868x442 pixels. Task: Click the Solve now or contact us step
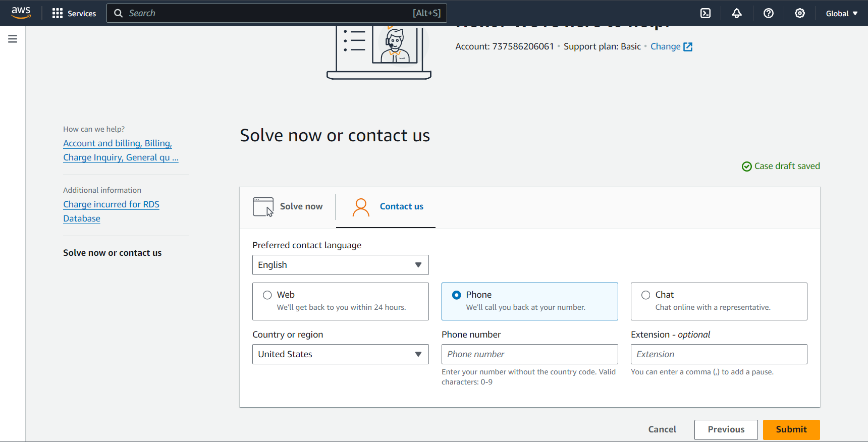pyautogui.click(x=113, y=253)
